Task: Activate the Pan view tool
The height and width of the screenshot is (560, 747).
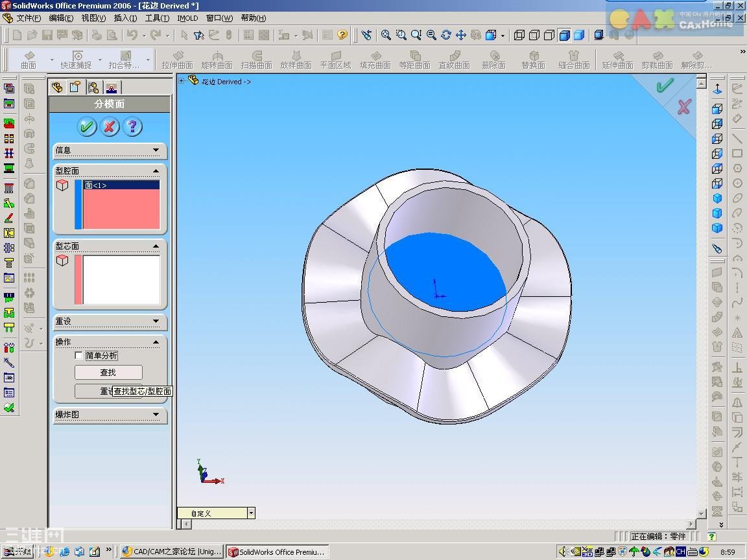Action: tap(461, 35)
